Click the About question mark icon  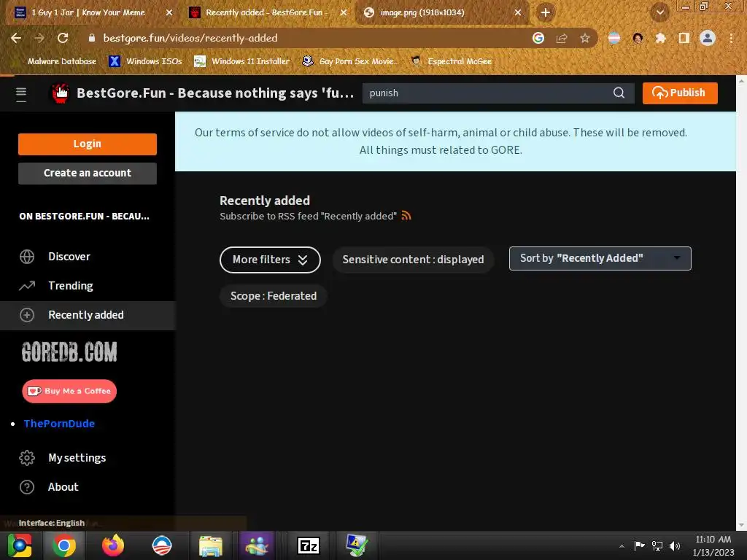[27, 487]
